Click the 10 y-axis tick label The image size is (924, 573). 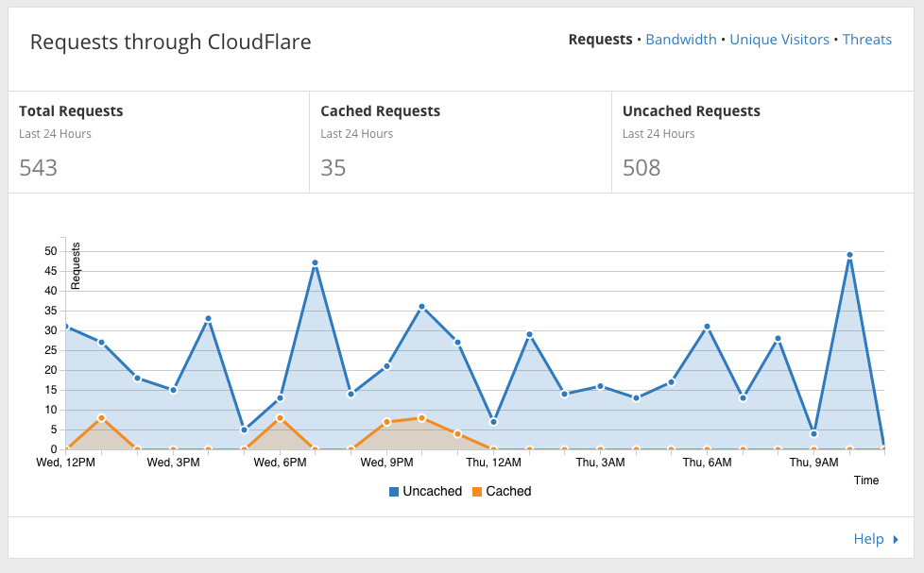click(x=51, y=410)
